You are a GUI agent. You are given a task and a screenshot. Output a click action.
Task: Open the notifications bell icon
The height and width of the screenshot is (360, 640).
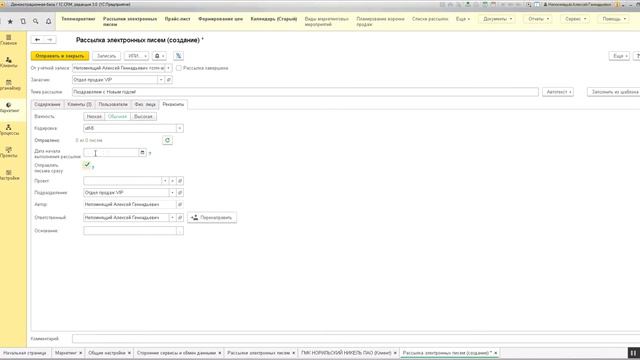[x=48, y=21]
